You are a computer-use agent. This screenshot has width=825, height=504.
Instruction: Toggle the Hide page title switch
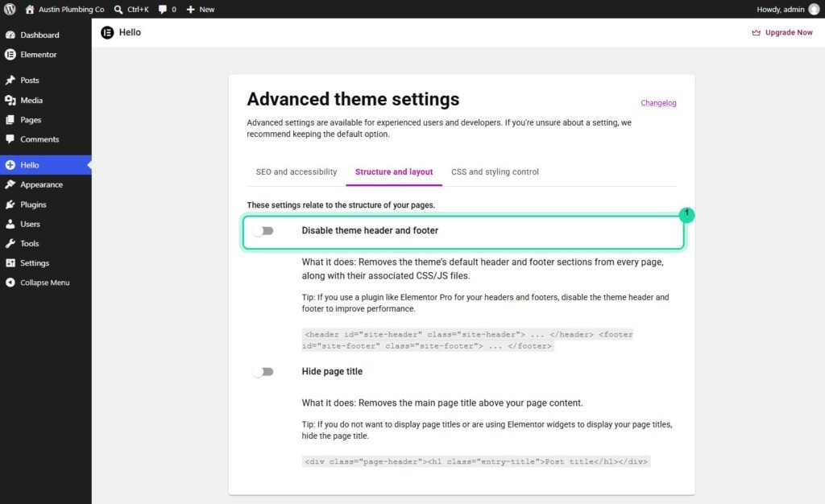(263, 372)
